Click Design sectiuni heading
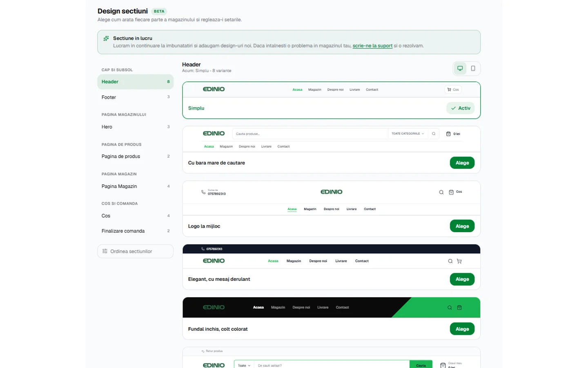588x368 pixels. 122,11
